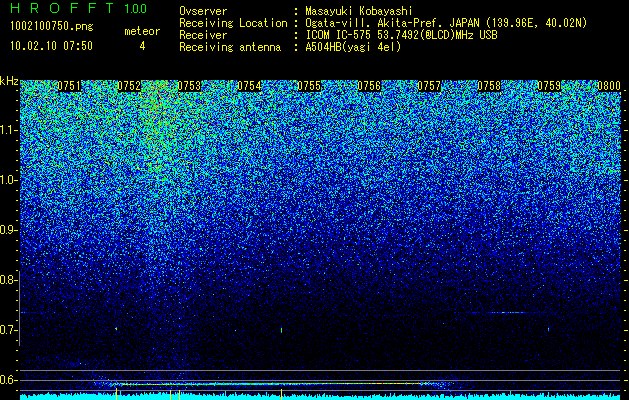Click the 'meteor' count label

[x=142, y=31]
